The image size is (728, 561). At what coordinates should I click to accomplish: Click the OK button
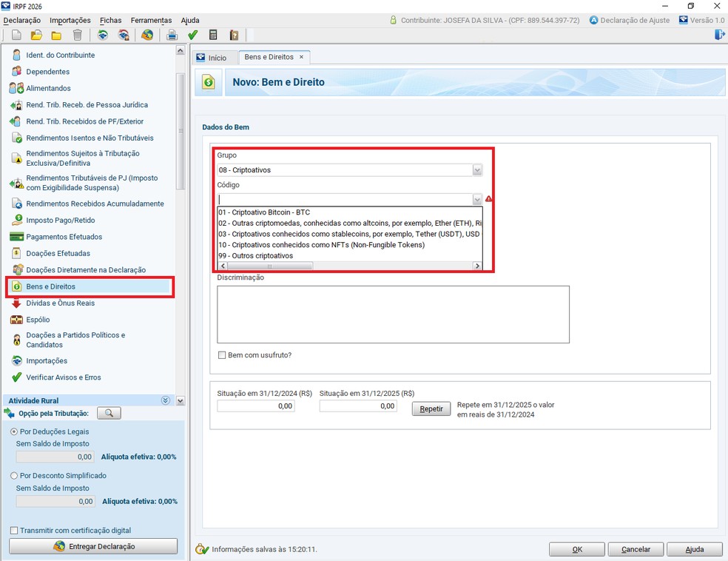(577, 549)
